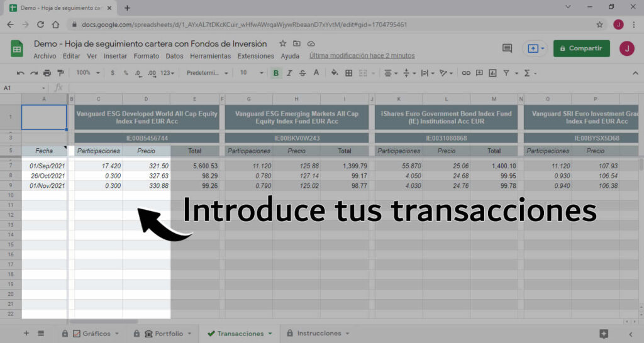Open the number format 123 dropdown
Screen dimensions: 644x343
tap(167, 73)
